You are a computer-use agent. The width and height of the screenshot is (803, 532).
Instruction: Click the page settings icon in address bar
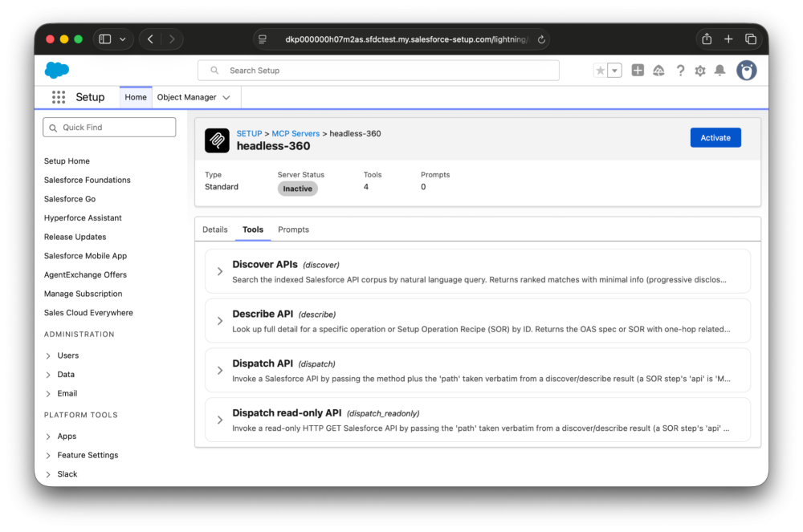click(x=263, y=39)
